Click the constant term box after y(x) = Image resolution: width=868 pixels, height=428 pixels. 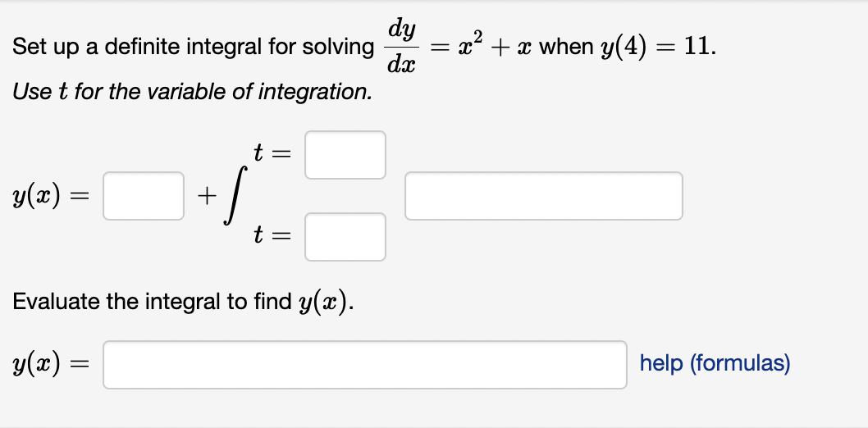click(x=144, y=196)
